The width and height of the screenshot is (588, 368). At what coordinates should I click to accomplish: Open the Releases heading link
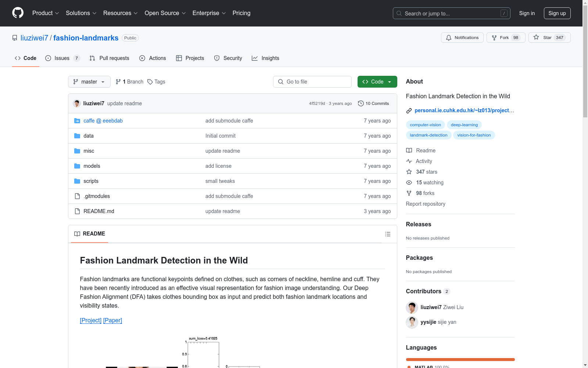[419, 224]
